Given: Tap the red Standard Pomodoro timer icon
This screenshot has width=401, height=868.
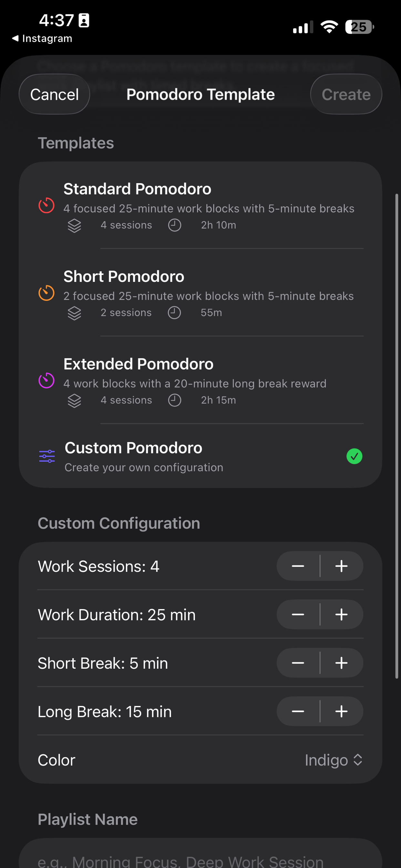Looking at the screenshot, I should (46, 205).
